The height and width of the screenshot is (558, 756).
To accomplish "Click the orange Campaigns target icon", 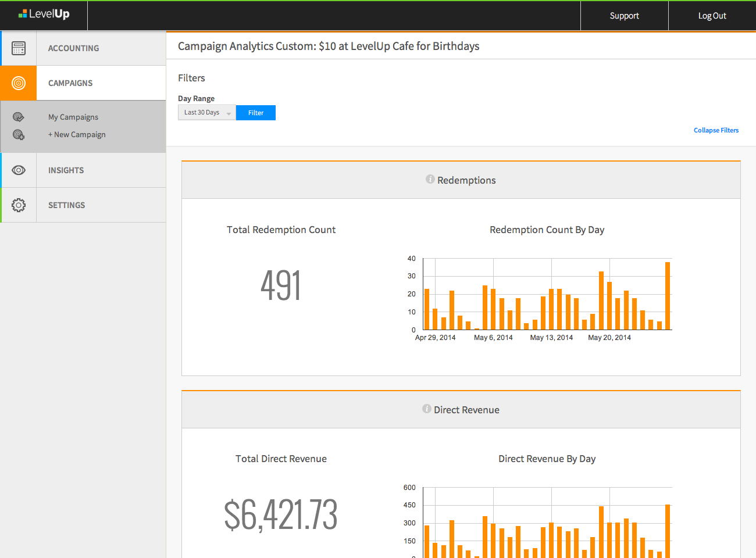I will pyautogui.click(x=19, y=83).
